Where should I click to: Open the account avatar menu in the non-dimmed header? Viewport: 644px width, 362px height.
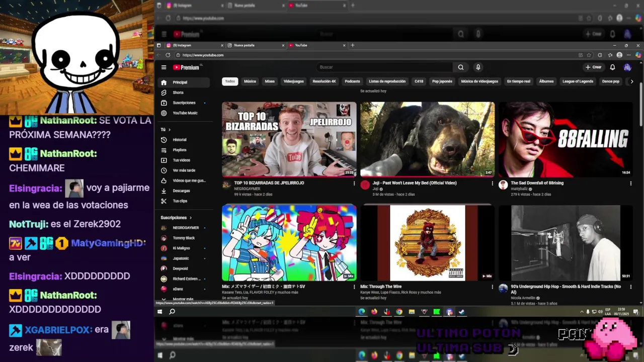pos(627,67)
